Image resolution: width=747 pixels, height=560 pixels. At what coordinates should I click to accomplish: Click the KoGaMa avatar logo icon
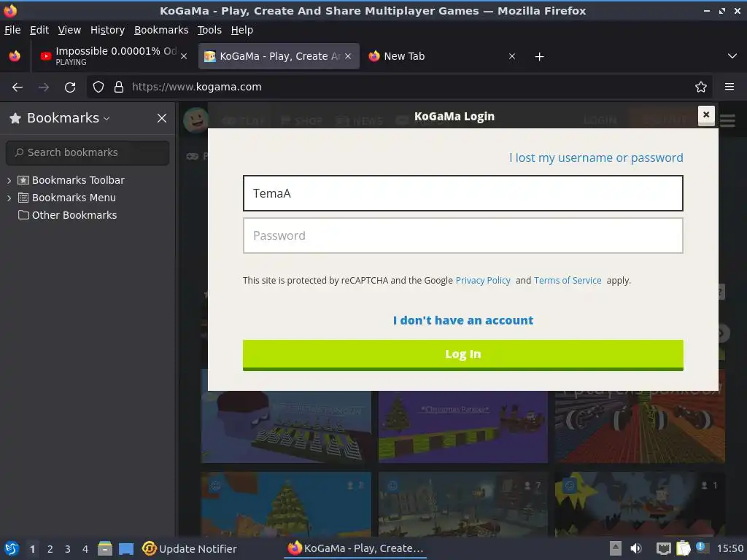click(196, 120)
